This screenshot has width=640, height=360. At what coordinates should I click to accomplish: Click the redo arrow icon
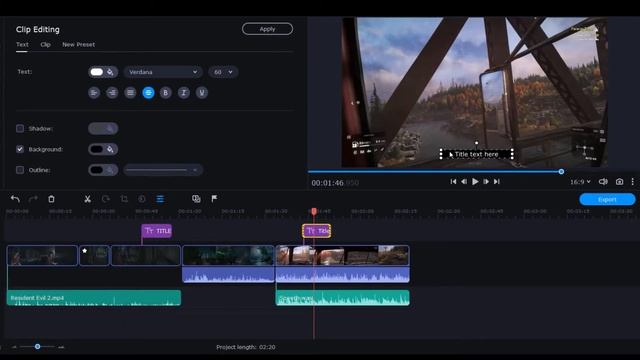33,199
